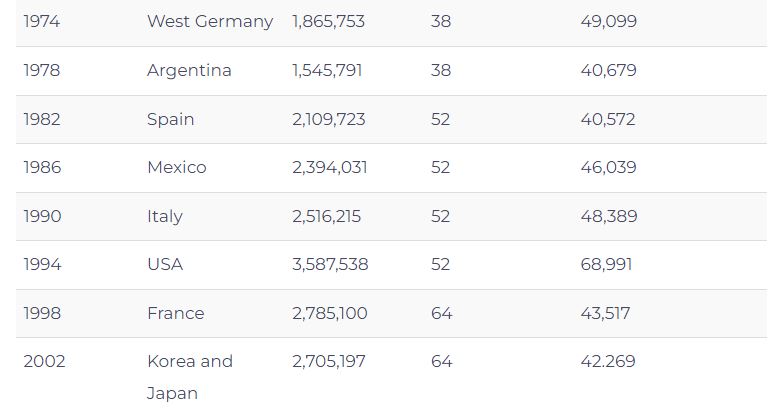
Task: Click the Mexico host cell
Action: point(176,167)
